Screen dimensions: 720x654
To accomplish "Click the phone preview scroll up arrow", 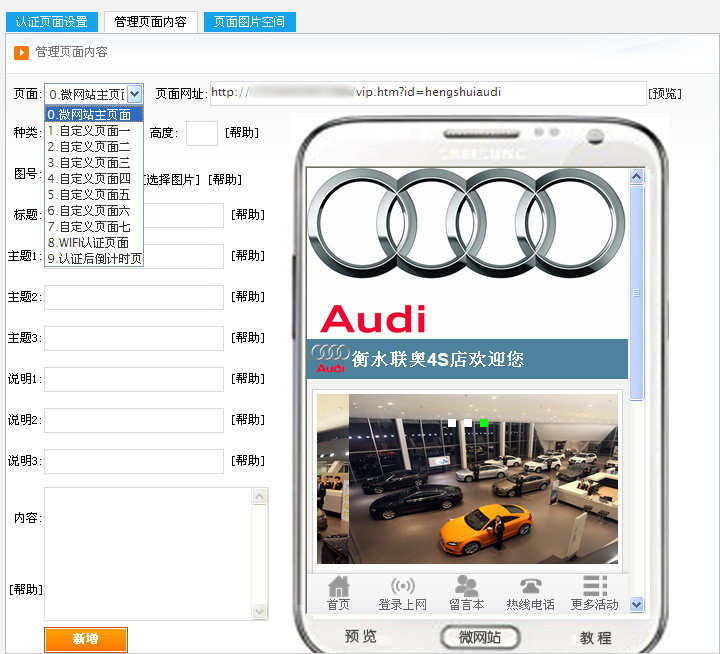I will (636, 176).
